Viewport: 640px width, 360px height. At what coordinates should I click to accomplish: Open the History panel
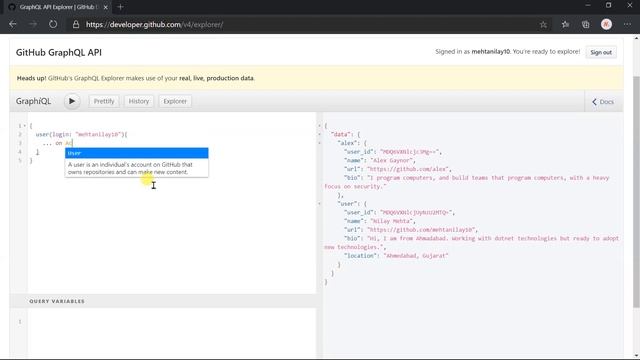[139, 101]
